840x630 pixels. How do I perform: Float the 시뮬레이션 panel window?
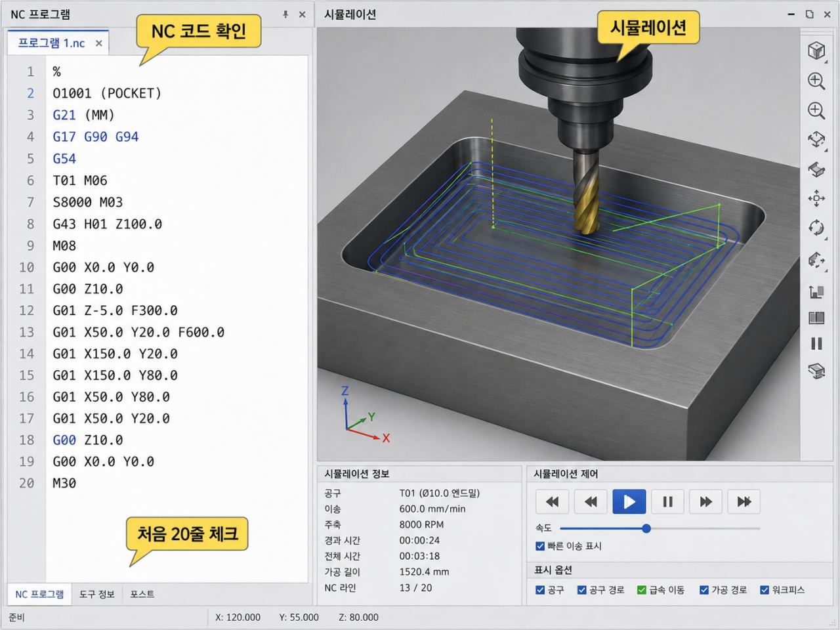[x=809, y=14]
